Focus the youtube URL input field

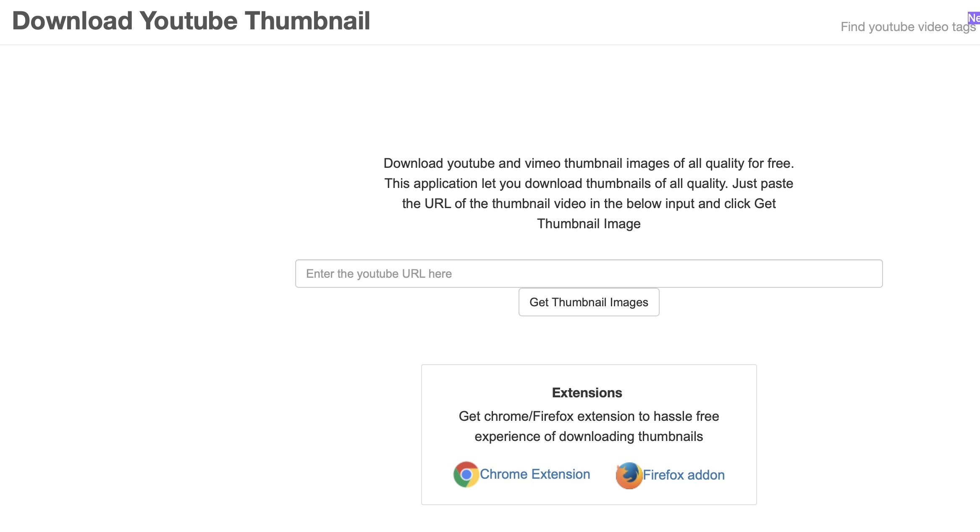(x=589, y=274)
